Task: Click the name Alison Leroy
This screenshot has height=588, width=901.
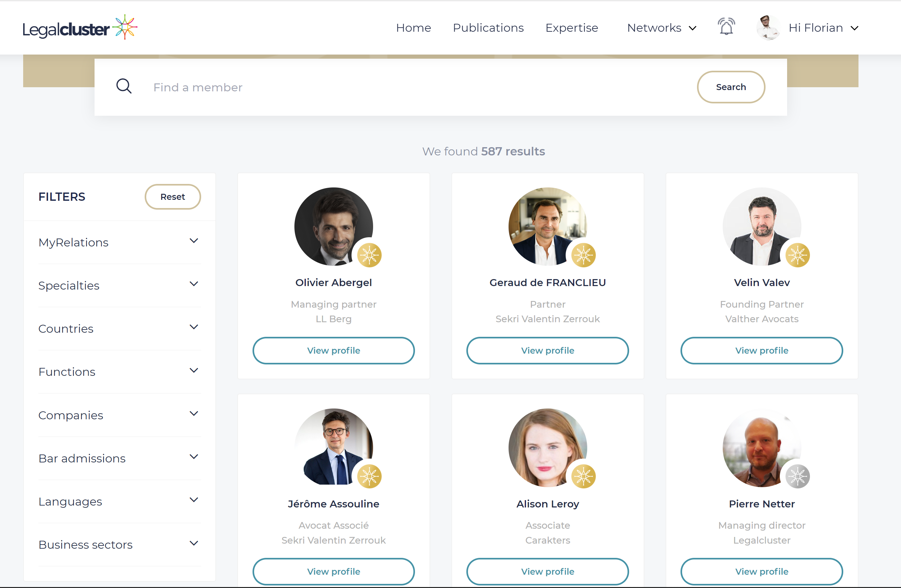Action: pyautogui.click(x=547, y=504)
